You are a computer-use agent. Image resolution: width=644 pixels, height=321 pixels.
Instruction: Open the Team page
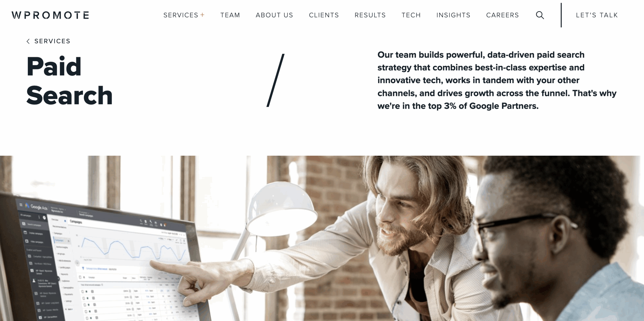pos(230,15)
